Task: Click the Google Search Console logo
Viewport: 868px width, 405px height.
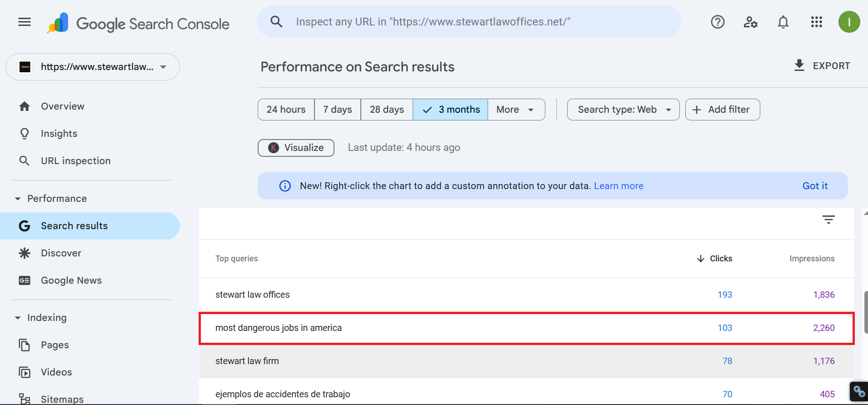Action: (x=138, y=23)
